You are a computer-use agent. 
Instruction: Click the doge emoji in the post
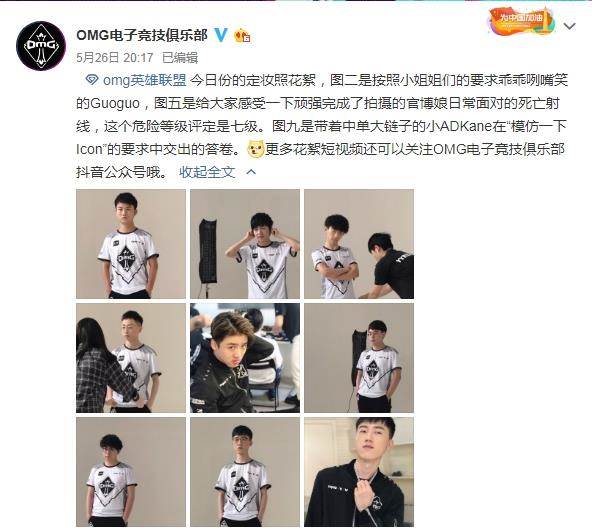click(x=256, y=149)
